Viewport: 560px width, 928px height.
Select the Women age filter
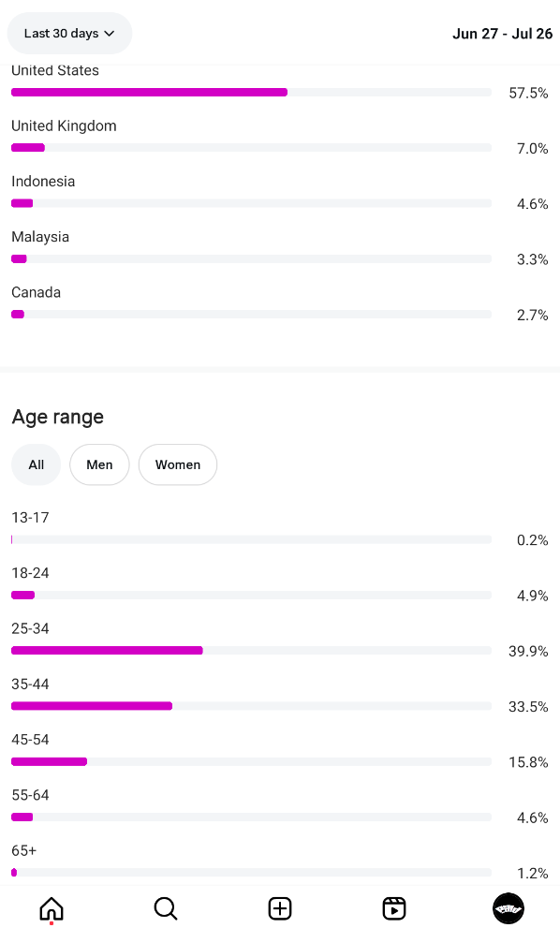coord(178,464)
